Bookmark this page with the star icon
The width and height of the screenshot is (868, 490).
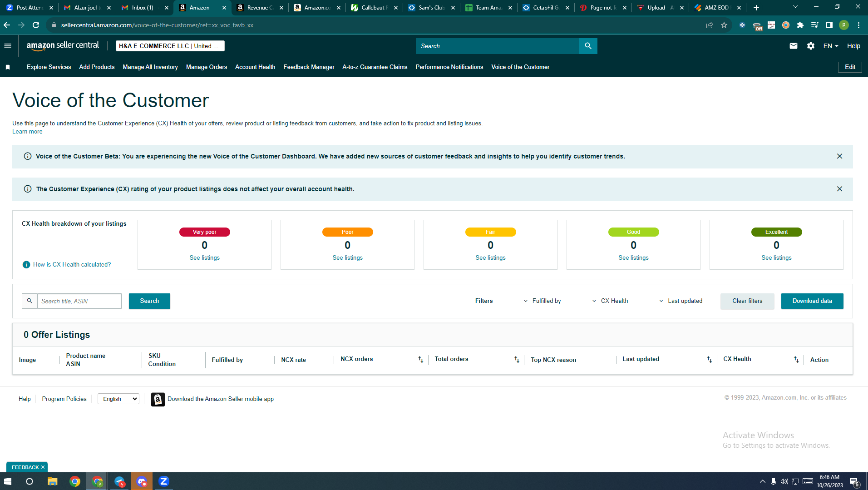724,25
